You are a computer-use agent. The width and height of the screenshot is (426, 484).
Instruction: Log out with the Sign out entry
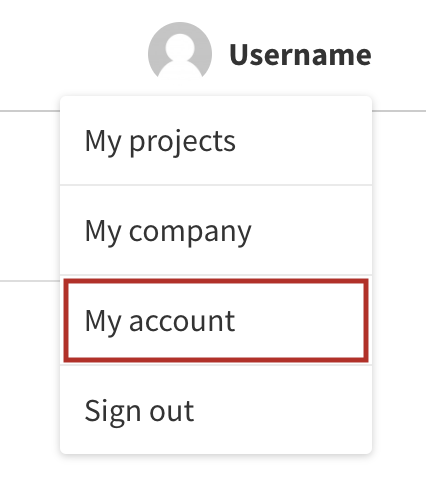click(216, 410)
